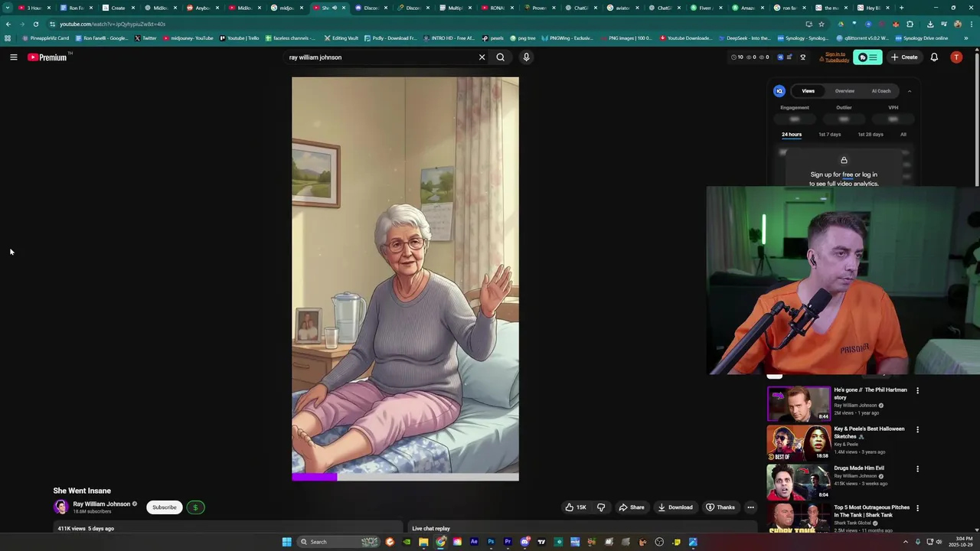The width and height of the screenshot is (980, 551).
Task: Open options for 'He's gone // The Phil Hartman story'
Action: click(x=917, y=390)
